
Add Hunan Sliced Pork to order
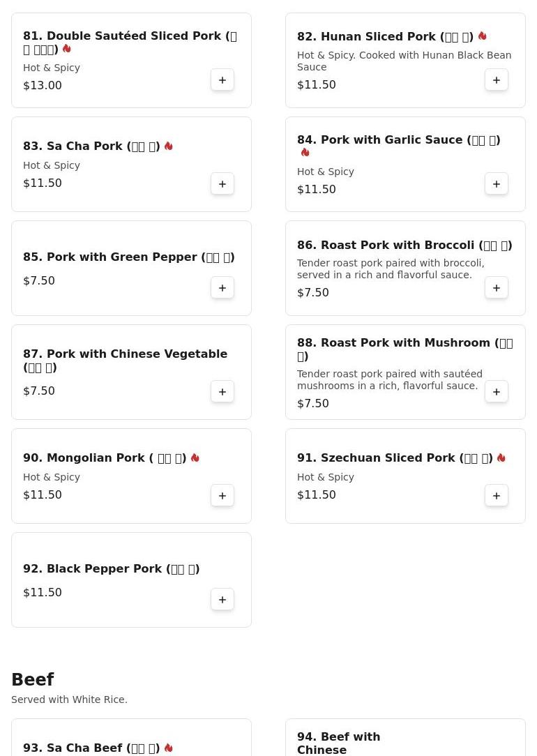[x=497, y=80]
